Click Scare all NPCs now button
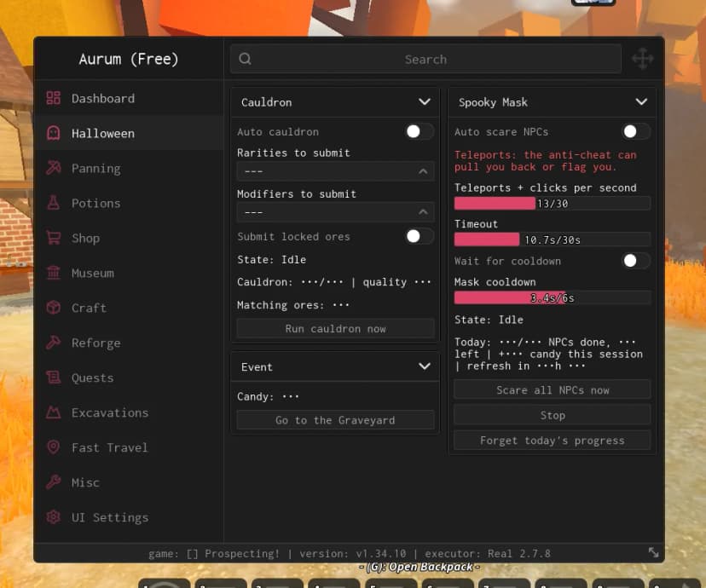This screenshot has width=706, height=588. coord(553,390)
